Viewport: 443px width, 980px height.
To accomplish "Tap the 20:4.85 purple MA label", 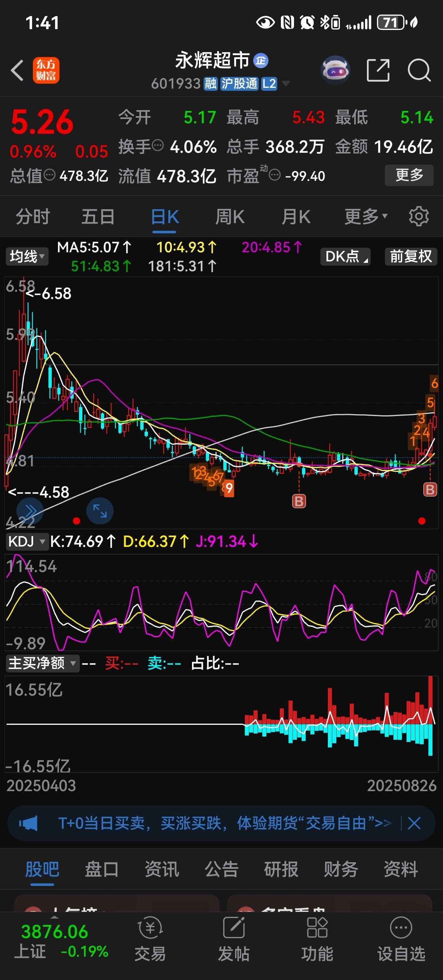I will (x=272, y=248).
